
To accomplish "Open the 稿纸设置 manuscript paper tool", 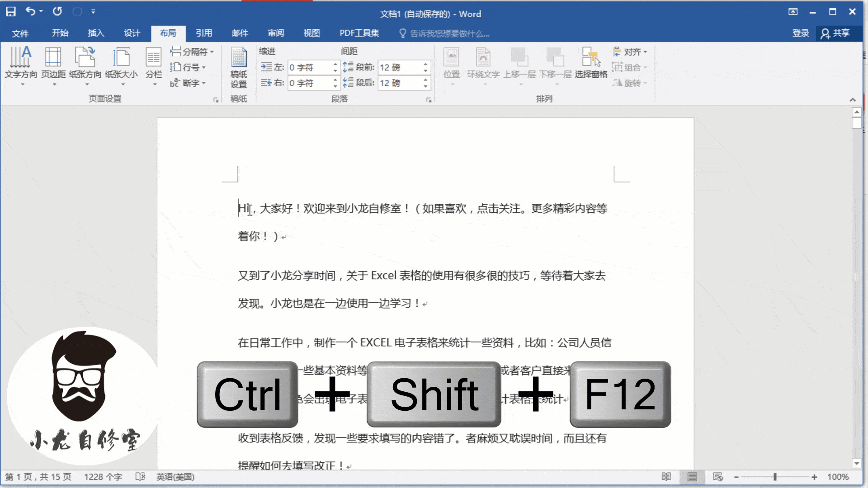I will 239,68.
